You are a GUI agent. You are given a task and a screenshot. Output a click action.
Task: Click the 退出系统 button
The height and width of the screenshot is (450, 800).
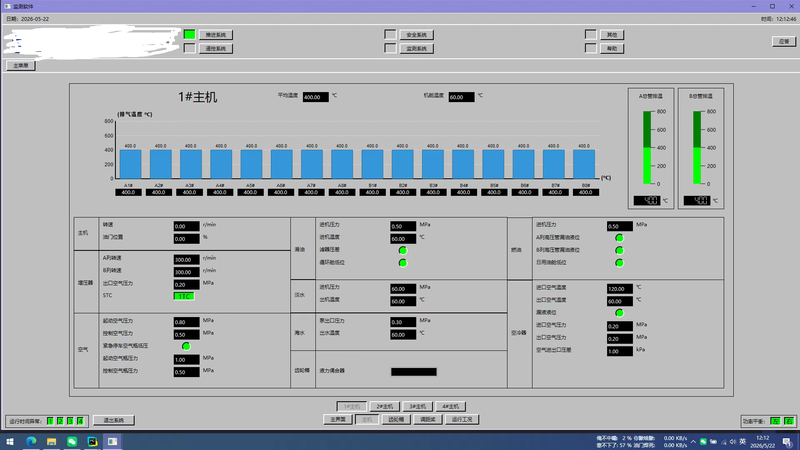coord(114,420)
